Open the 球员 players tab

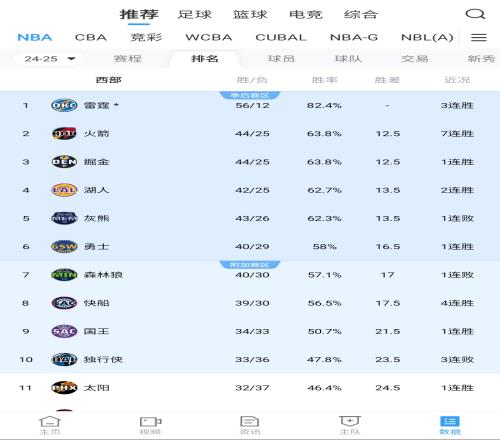pyautogui.click(x=281, y=59)
